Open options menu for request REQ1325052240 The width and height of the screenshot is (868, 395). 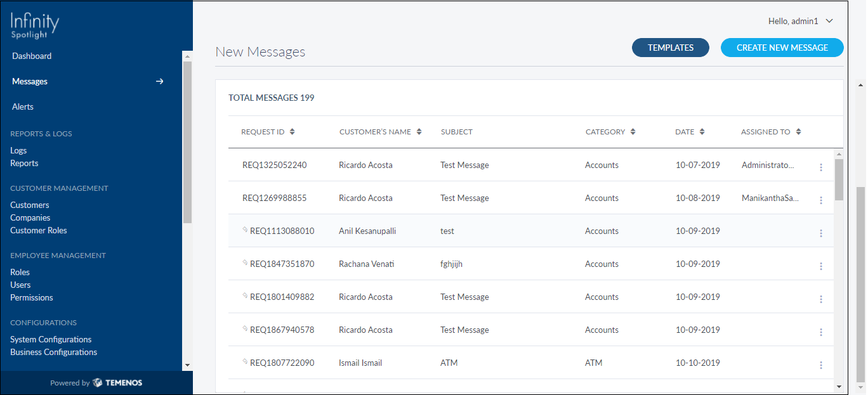[x=820, y=167]
